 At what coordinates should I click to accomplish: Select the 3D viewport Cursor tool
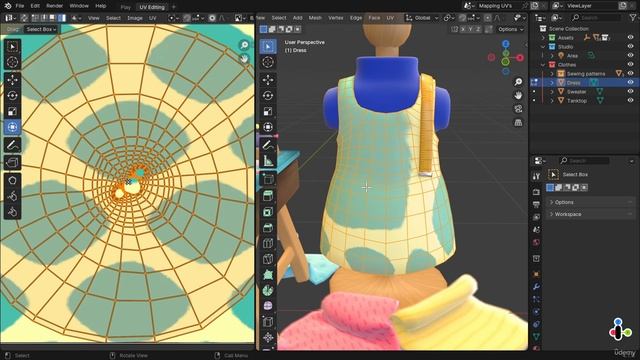pyautogui.click(x=268, y=62)
